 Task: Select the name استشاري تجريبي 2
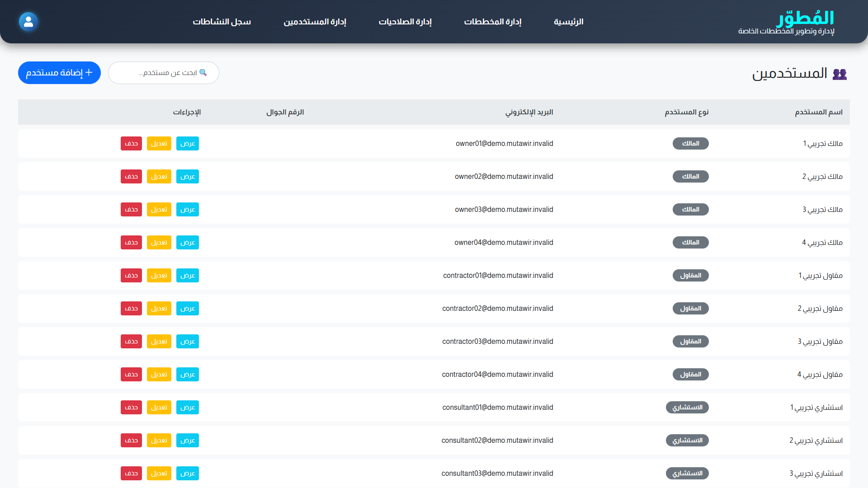[816, 440]
